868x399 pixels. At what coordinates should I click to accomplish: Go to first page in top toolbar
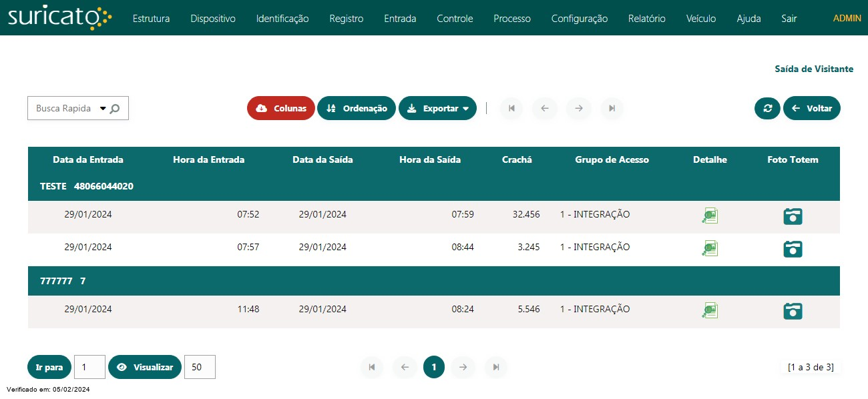click(511, 108)
